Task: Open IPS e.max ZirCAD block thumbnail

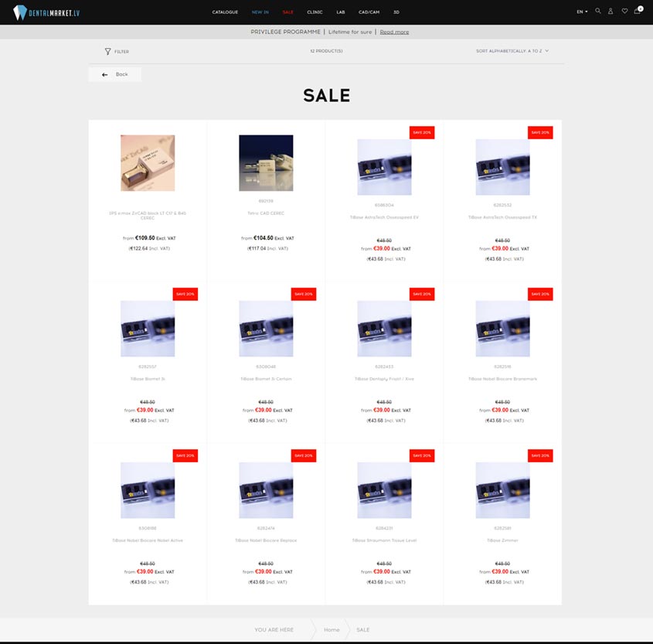Action: tap(148, 163)
